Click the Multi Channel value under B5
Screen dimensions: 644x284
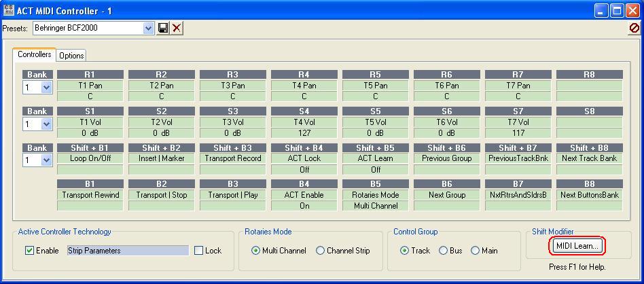tap(376, 206)
